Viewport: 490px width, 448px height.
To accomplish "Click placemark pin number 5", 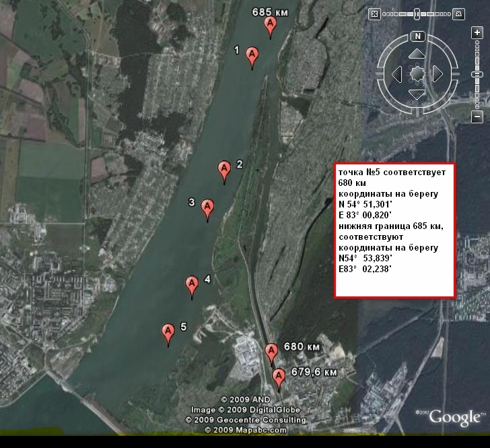I will [168, 332].
